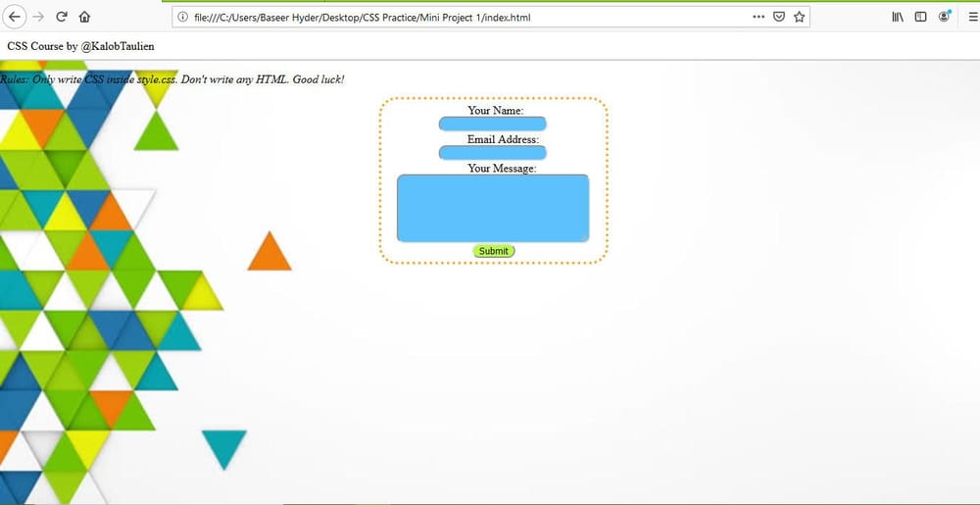Image resolution: width=980 pixels, height=505 pixels.
Task: Show site information icon in address bar
Action: tap(182, 17)
